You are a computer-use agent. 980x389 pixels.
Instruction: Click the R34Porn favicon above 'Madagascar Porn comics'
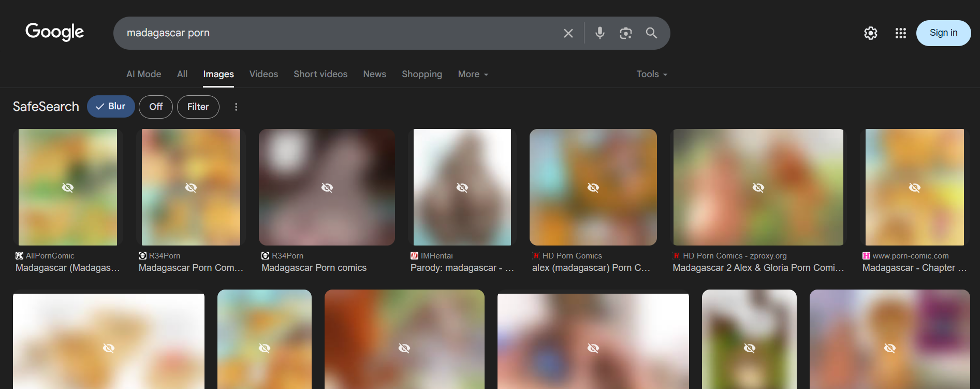tap(266, 255)
